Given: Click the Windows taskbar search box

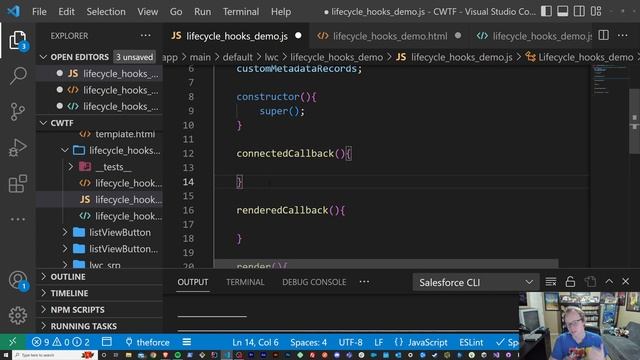Looking at the screenshot, I should click(x=55, y=355).
